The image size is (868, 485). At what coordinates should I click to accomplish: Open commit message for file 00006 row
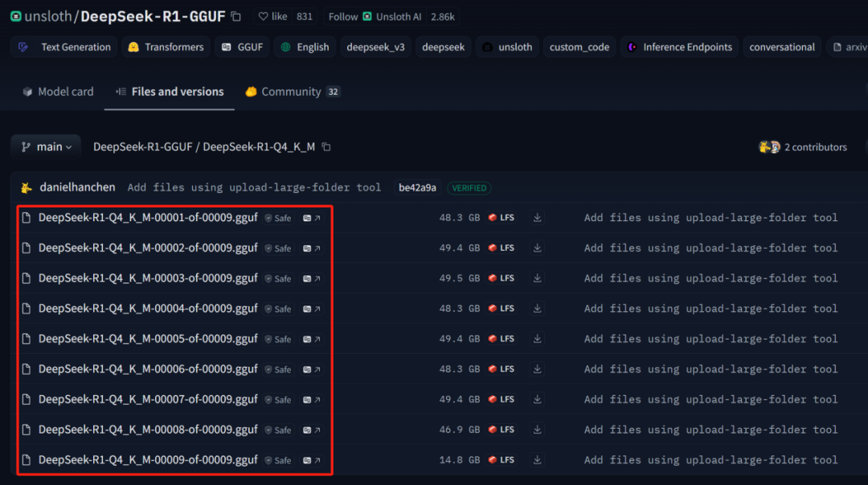710,369
